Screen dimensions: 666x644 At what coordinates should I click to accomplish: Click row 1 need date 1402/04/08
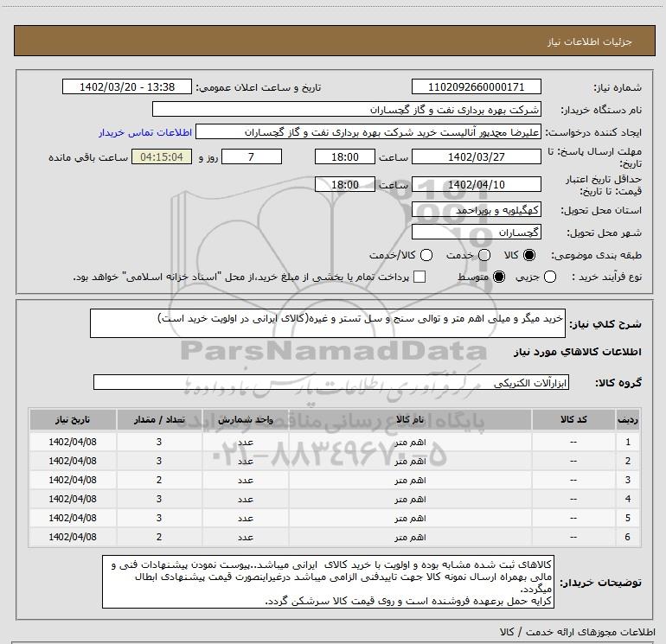[x=73, y=442]
